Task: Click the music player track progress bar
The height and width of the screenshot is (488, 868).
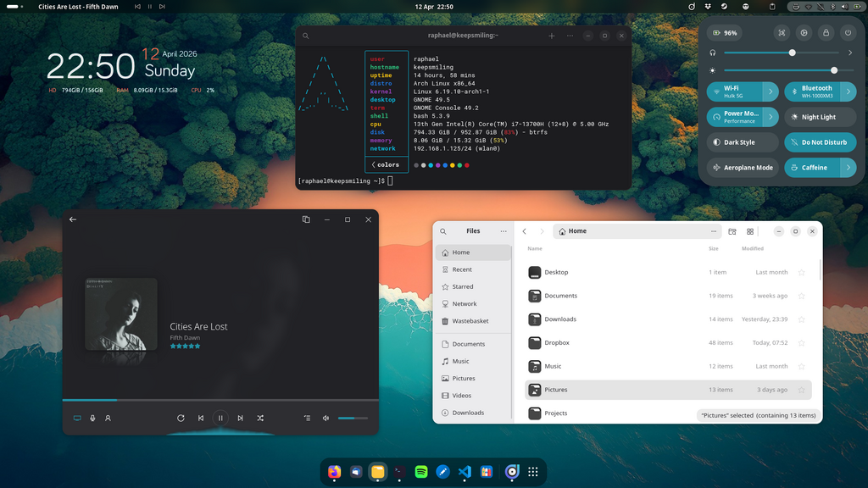Action: (x=220, y=400)
